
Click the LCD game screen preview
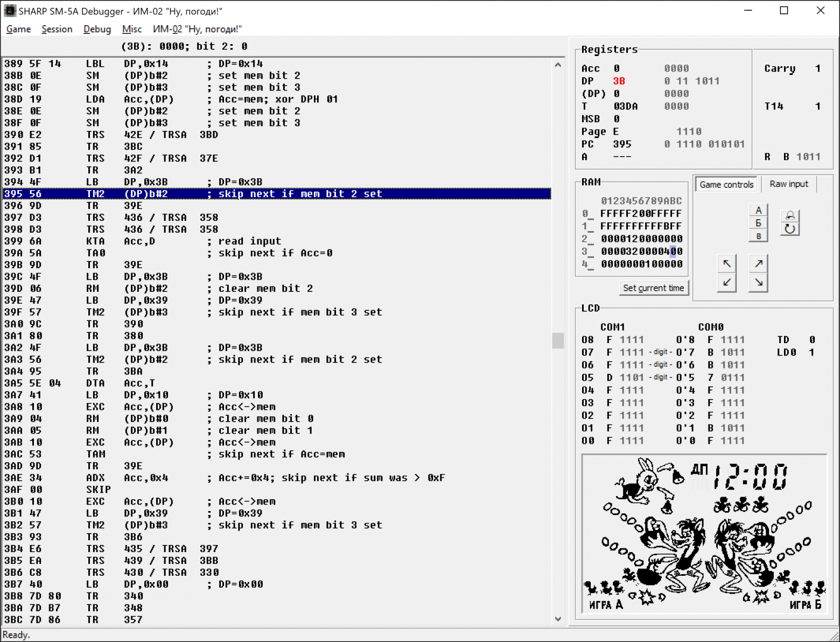(704, 534)
